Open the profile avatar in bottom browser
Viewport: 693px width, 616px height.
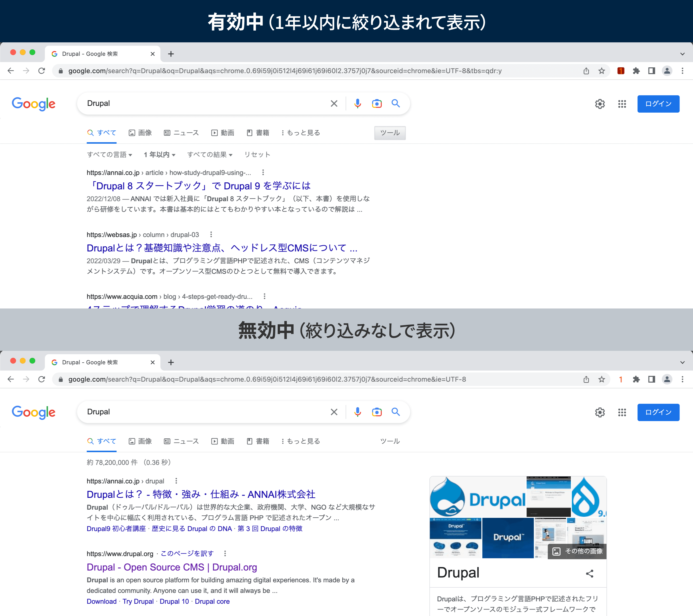pyautogui.click(x=667, y=379)
